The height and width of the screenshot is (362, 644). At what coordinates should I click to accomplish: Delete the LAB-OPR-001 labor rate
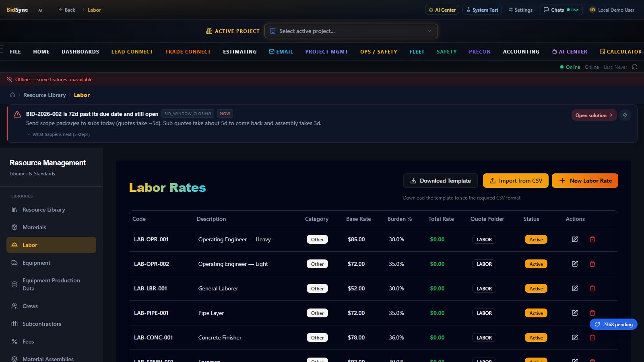click(x=592, y=239)
